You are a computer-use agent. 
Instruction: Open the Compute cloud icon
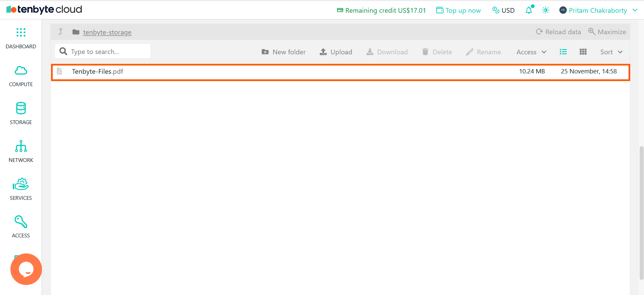tap(21, 70)
